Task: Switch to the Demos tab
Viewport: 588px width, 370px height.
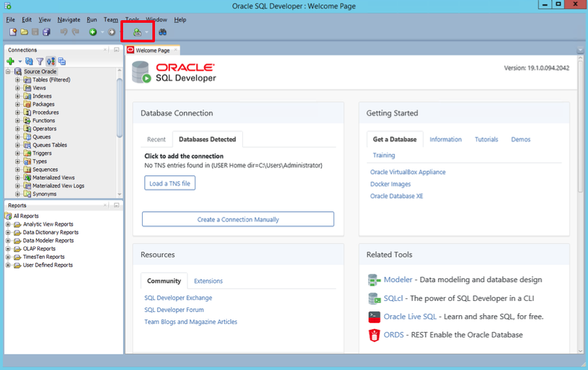Action: click(520, 139)
